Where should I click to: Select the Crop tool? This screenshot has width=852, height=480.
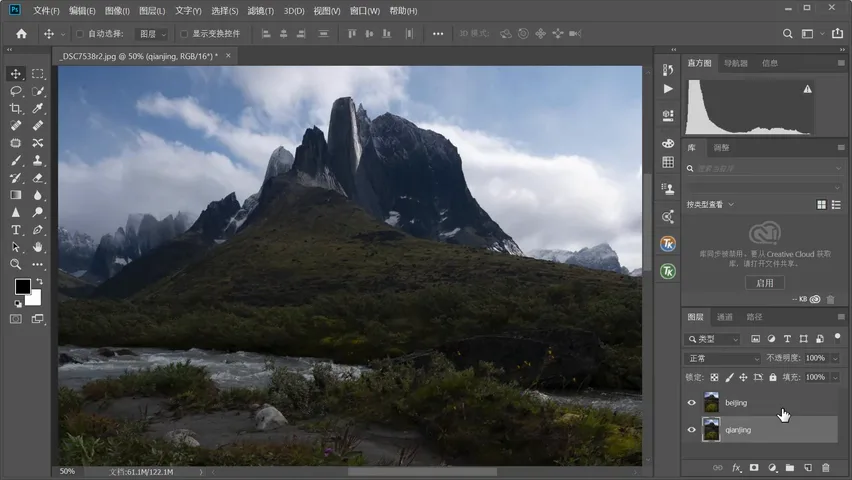point(16,108)
